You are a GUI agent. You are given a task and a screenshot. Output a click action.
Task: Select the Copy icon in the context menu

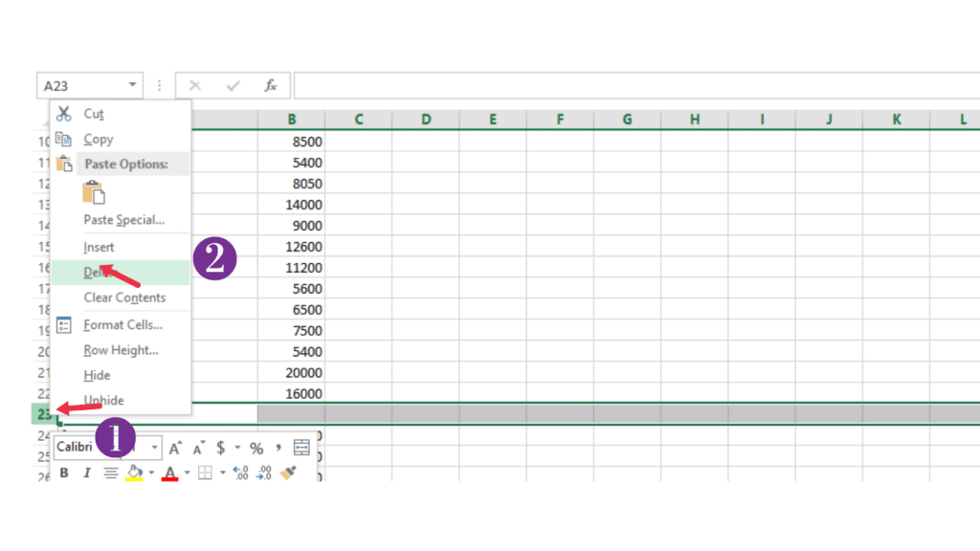coord(66,139)
